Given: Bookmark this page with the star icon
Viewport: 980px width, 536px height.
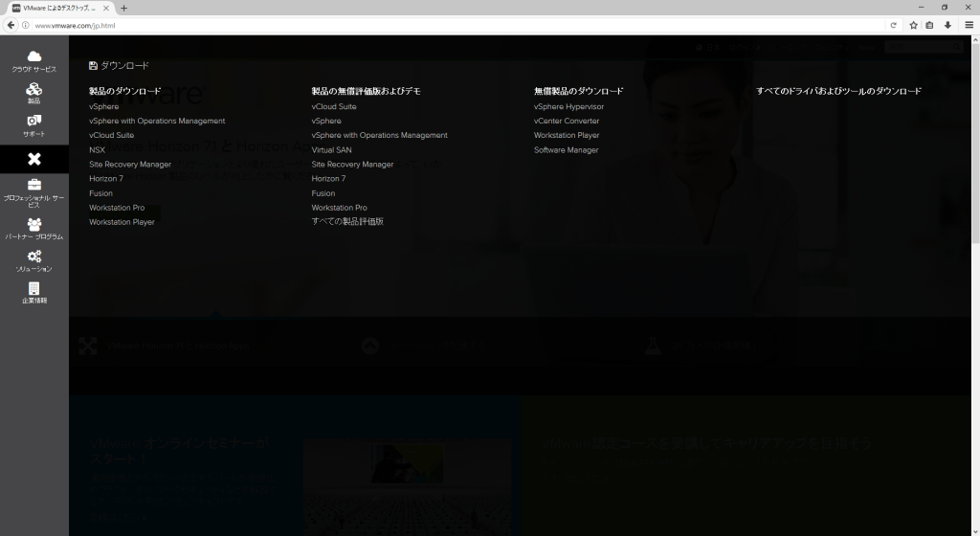Looking at the screenshot, I should click(x=913, y=25).
